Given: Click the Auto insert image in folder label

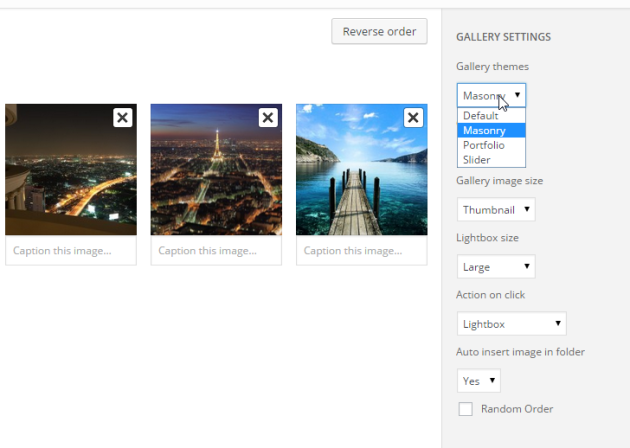Looking at the screenshot, I should 520,352.
